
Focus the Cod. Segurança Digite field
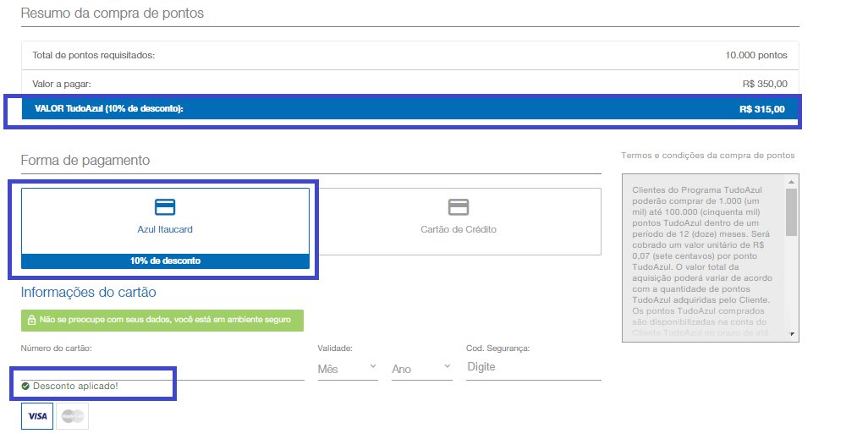[534, 368]
